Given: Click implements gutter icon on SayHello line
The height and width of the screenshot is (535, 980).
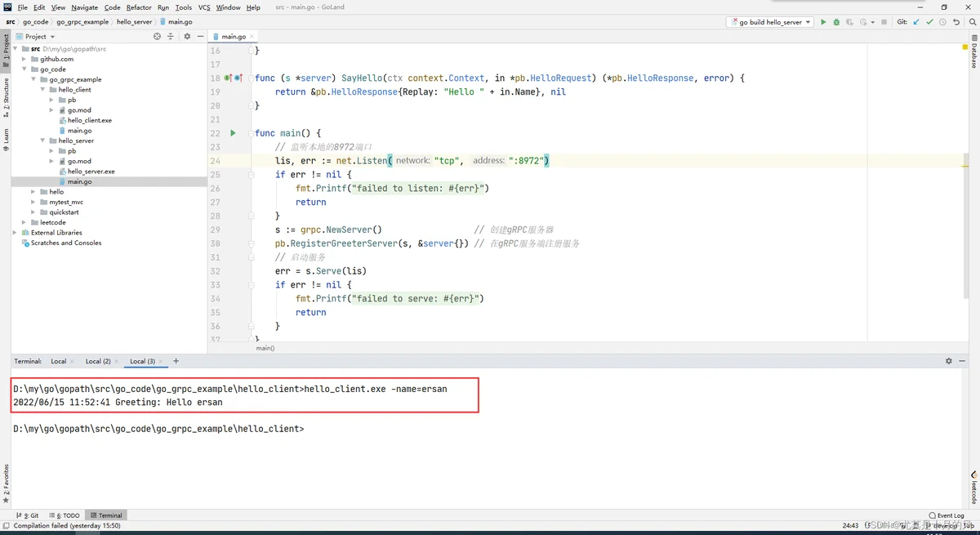Looking at the screenshot, I should point(229,78).
